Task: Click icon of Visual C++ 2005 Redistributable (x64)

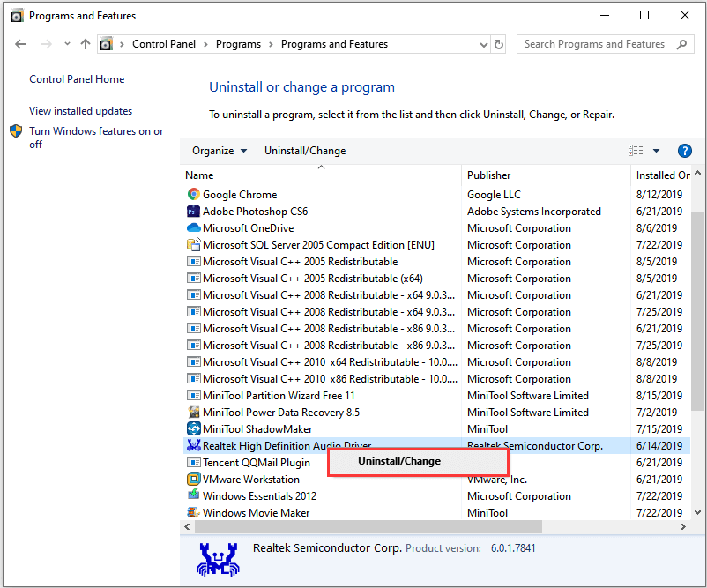Action: 193,279
